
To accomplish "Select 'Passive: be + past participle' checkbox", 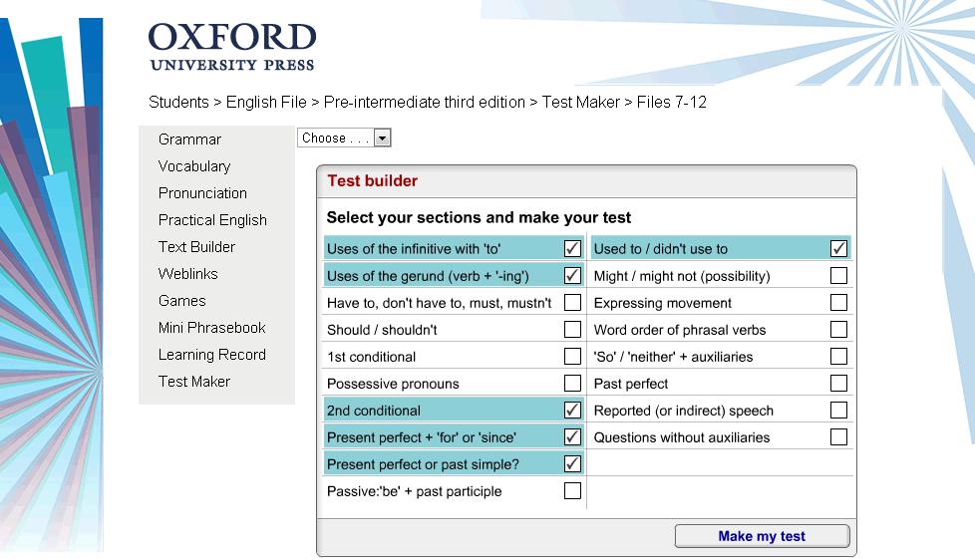I will click(572, 490).
